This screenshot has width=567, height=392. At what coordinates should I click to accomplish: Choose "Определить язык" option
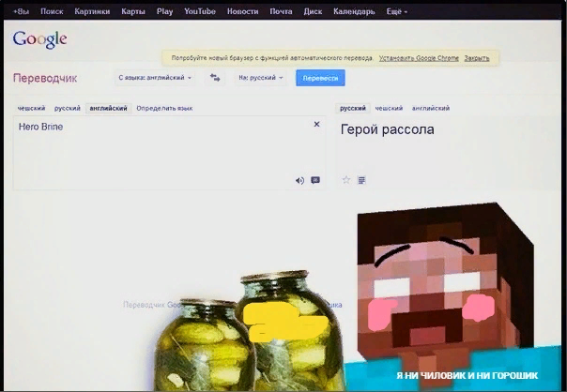164,108
